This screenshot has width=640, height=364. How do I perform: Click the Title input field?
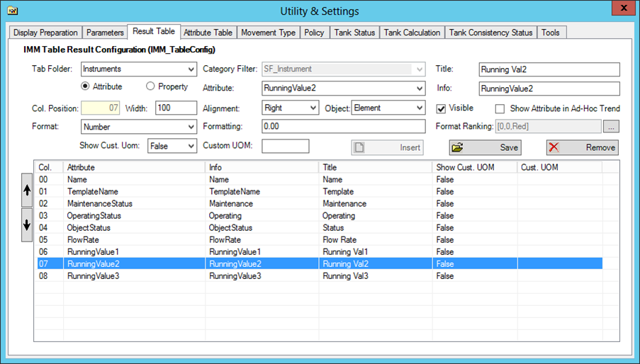click(x=549, y=69)
